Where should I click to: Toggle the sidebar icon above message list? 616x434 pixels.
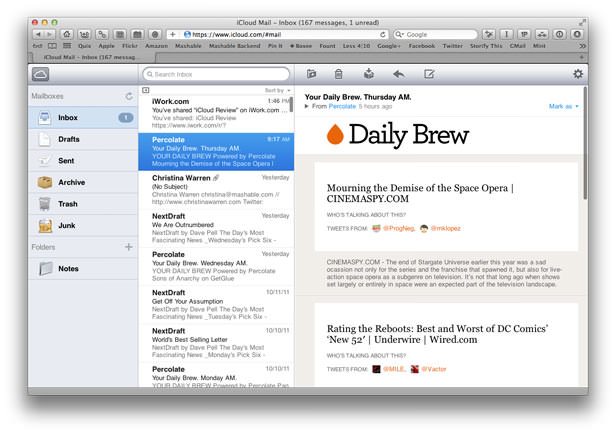click(x=146, y=90)
